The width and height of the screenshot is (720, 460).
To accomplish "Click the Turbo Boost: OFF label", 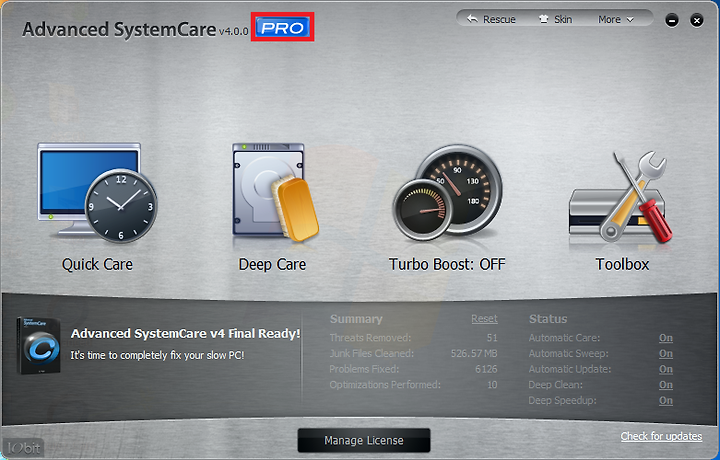I will click(447, 264).
